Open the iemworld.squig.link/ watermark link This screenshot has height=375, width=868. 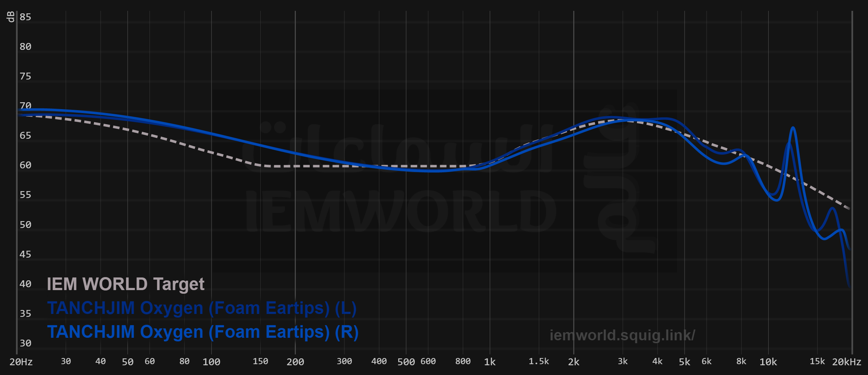point(622,335)
